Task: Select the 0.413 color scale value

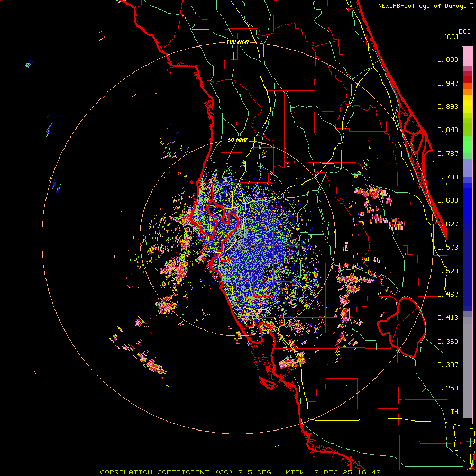Action: point(448,318)
